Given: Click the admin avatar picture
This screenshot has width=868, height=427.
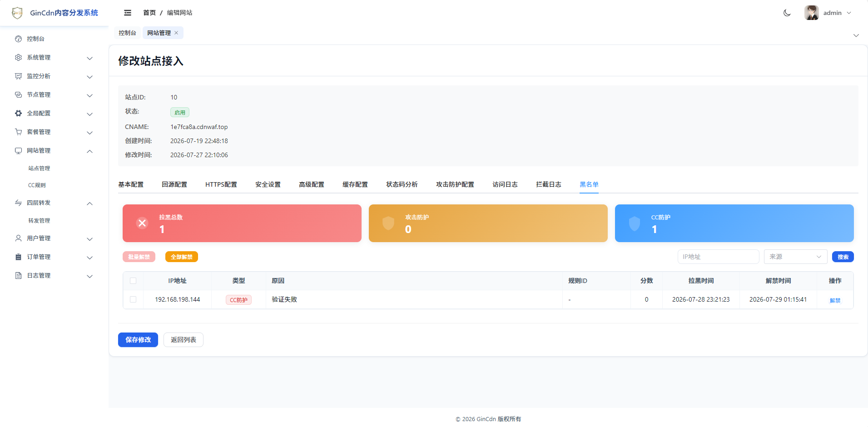Looking at the screenshot, I should point(811,13).
